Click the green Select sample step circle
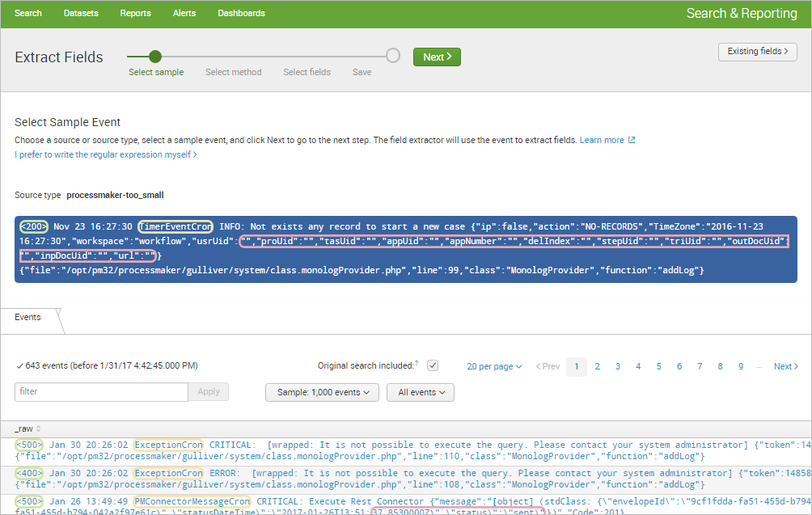The image size is (812, 515). click(155, 57)
